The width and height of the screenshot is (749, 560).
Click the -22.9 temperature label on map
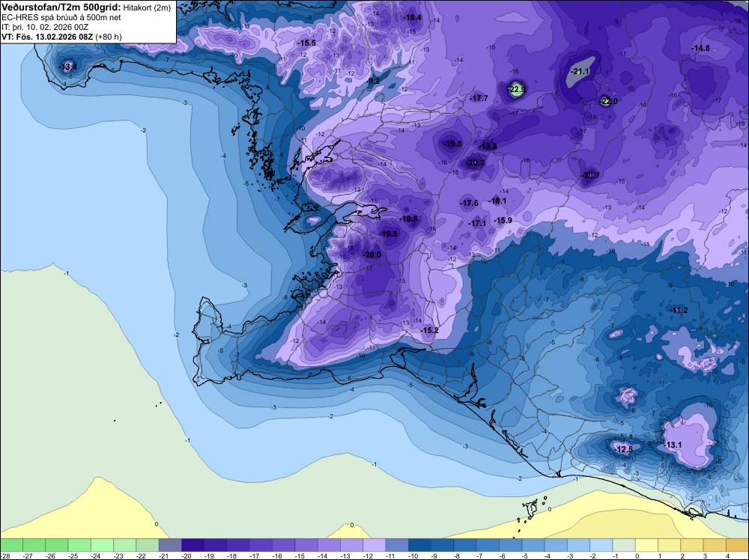[517, 89]
